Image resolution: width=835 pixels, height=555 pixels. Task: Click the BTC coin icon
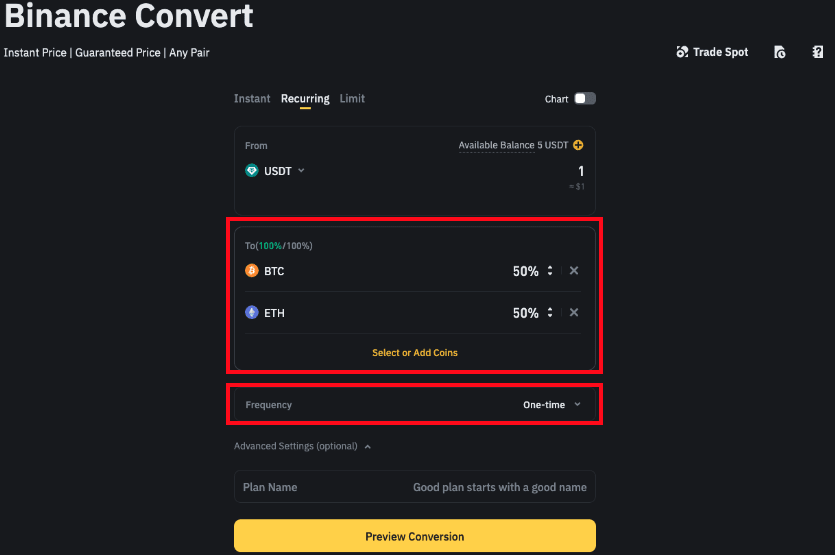(252, 271)
